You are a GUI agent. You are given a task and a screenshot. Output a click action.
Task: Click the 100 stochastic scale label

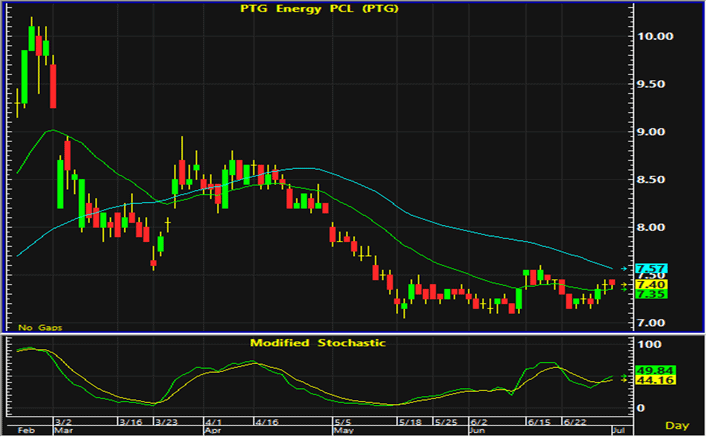(x=649, y=345)
